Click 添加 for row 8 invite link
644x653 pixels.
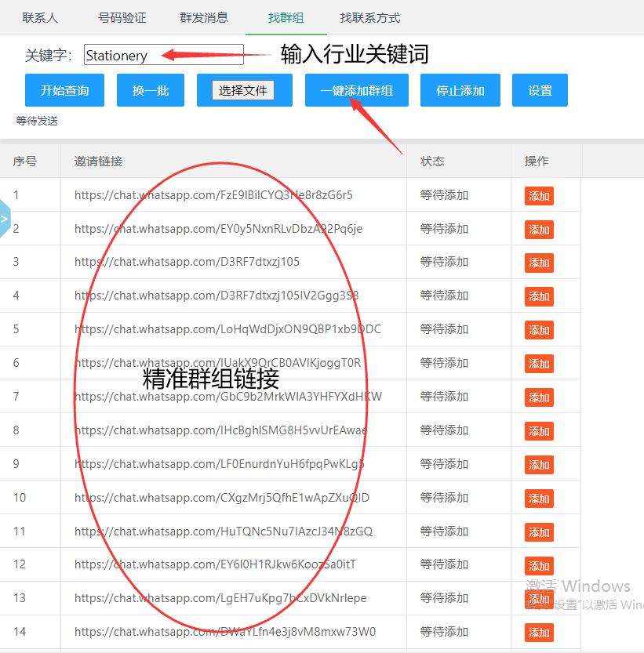click(x=538, y=430)
